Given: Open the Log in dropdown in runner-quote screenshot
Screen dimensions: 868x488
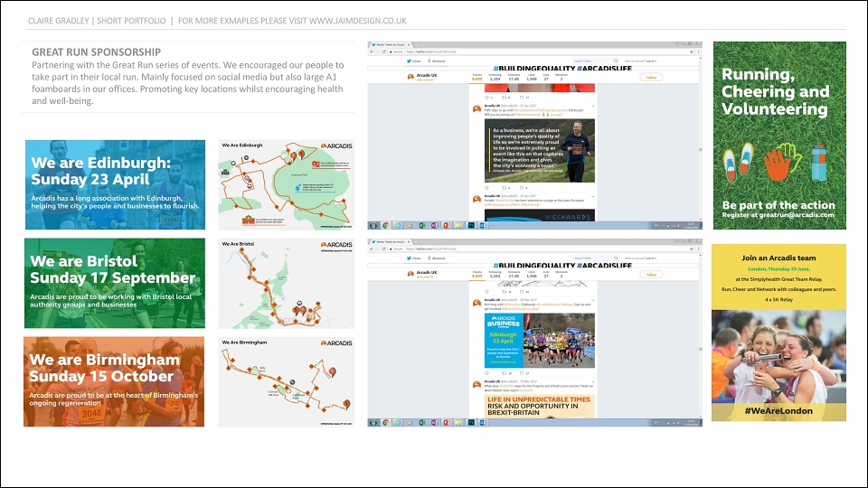Looking at the screenshot, I should [x=651, y=61].
